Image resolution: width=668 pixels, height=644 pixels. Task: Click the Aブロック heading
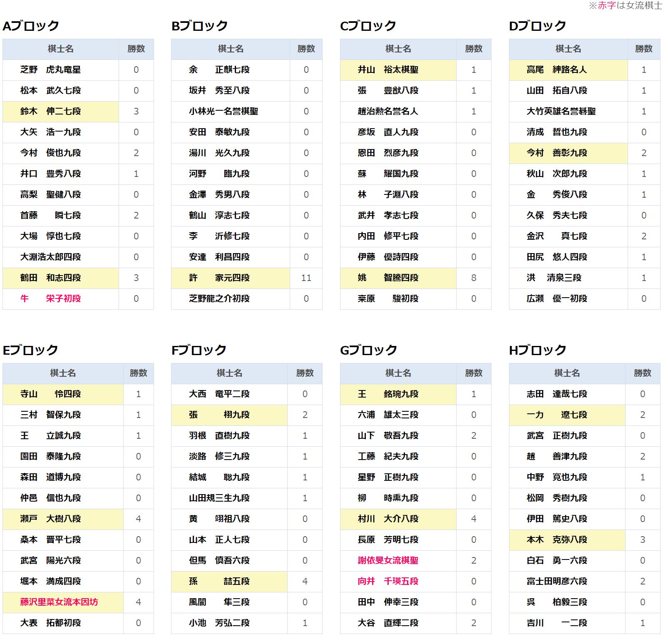pyautogui.click(x=31, y=26)
